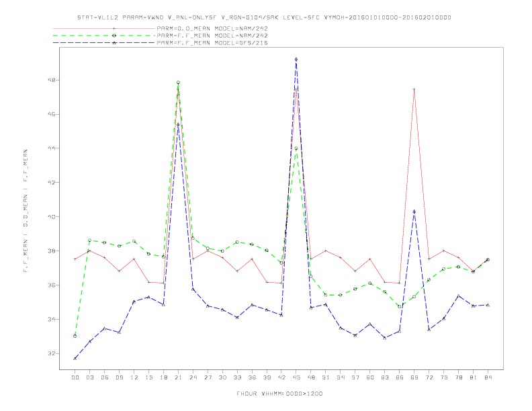This screenshot has width=532, height=411.
Task: Click x-axis forecast hour label 69
Action: tap(414, 377)
